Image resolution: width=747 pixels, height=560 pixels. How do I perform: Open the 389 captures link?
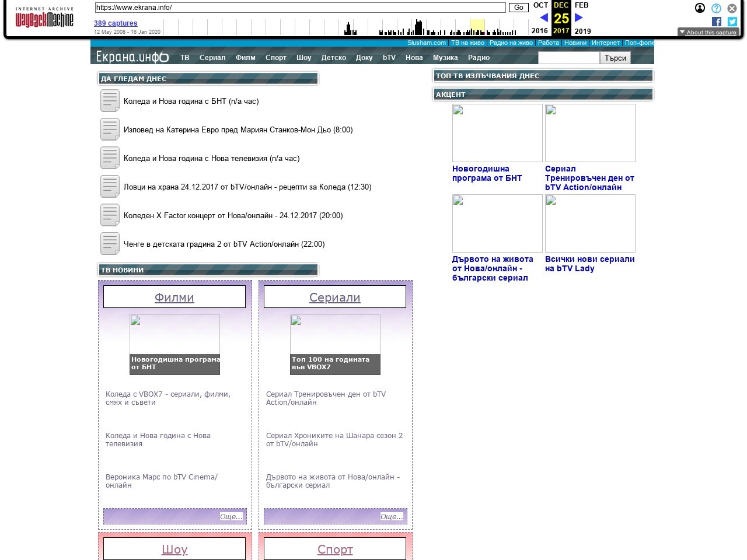pyautogui.click(x=116, y=23)
